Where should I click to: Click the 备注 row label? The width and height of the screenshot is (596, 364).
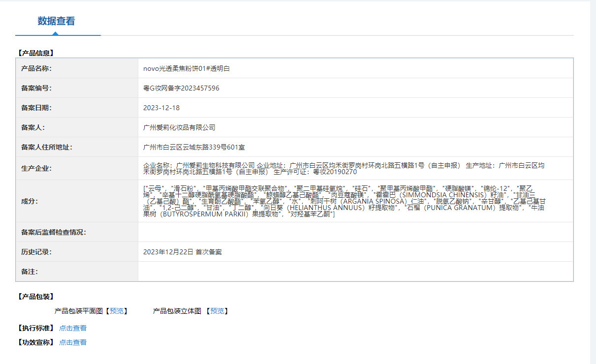30,272
